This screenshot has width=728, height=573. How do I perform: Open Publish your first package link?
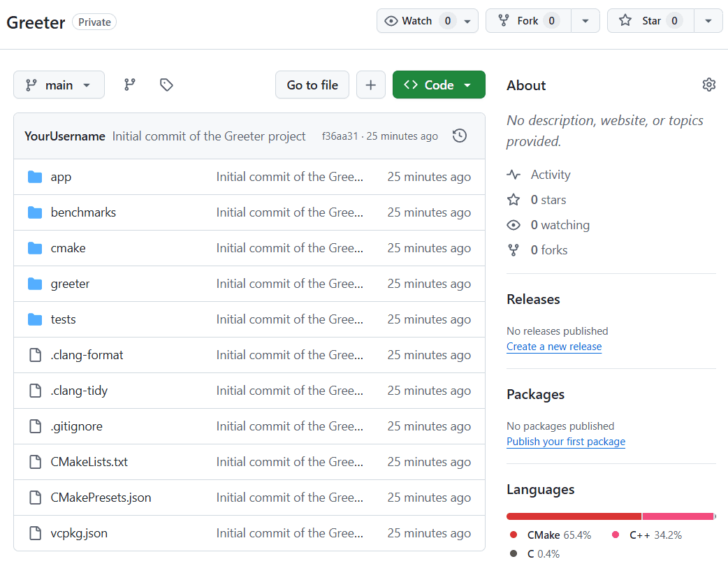tap(566, 441)
